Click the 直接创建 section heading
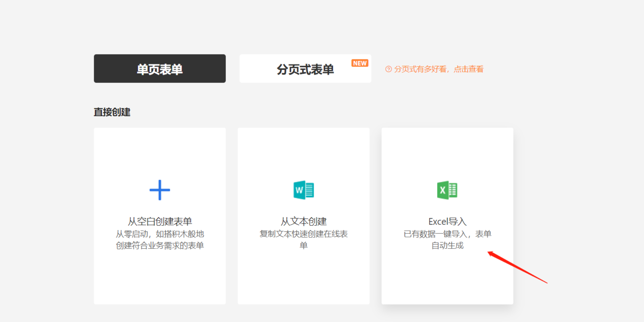The width and height of the screenshot is (644, 322). click(x=112, y=112)
